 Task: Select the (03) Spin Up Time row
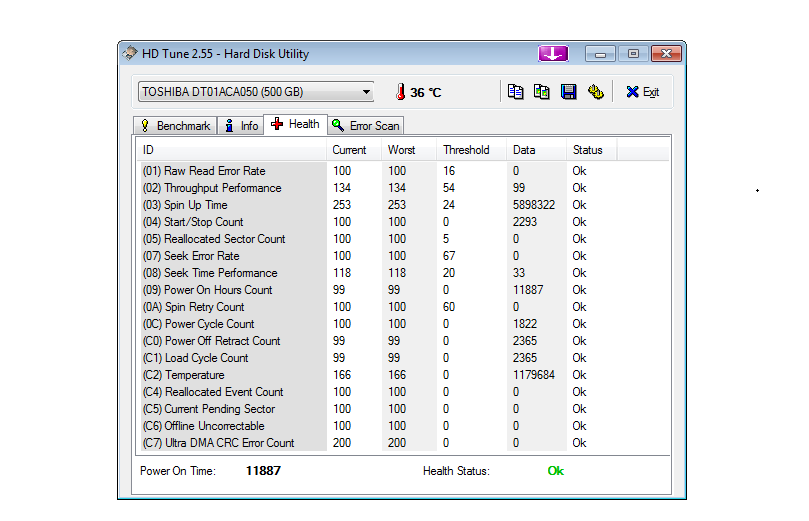click(x=379, y=205)
